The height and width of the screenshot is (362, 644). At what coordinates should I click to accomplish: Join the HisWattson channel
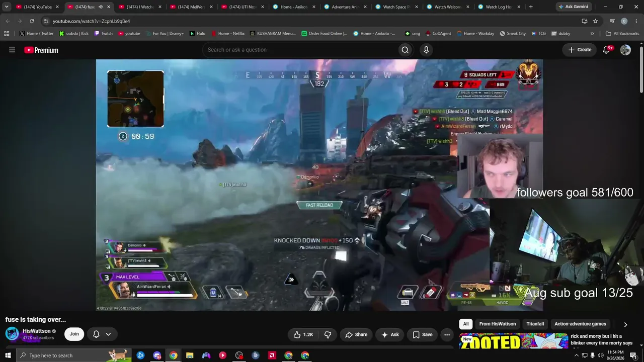pos(74,334)
